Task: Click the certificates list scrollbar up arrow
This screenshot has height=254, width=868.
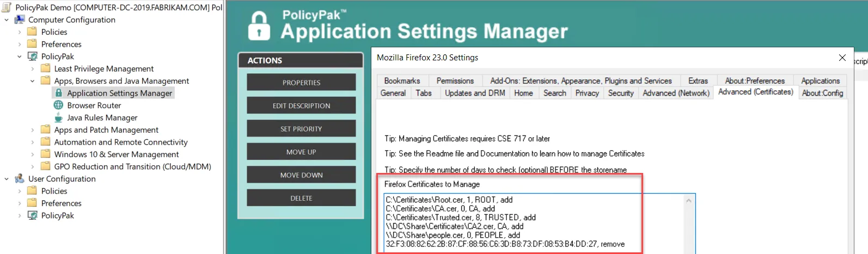Action: [689, 201]
